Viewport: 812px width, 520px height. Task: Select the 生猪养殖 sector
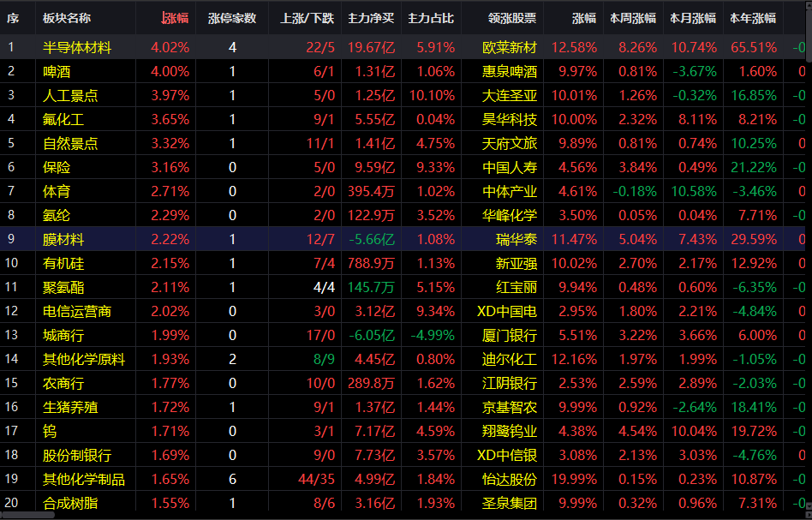tap(70, 407)
